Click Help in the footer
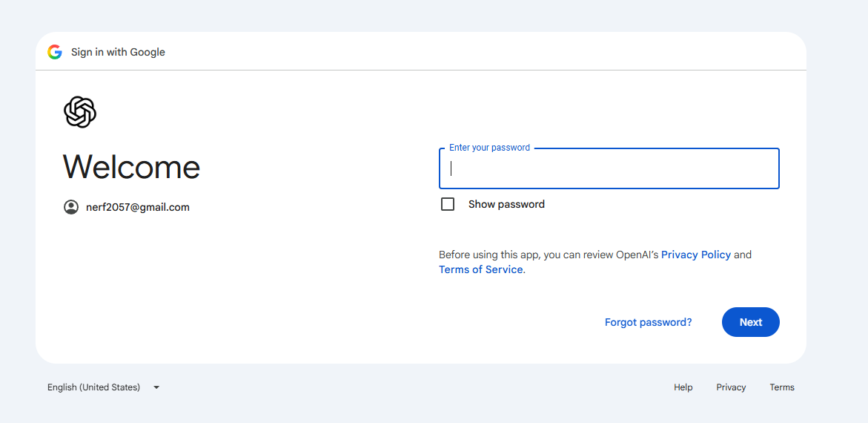 [683, 387]
